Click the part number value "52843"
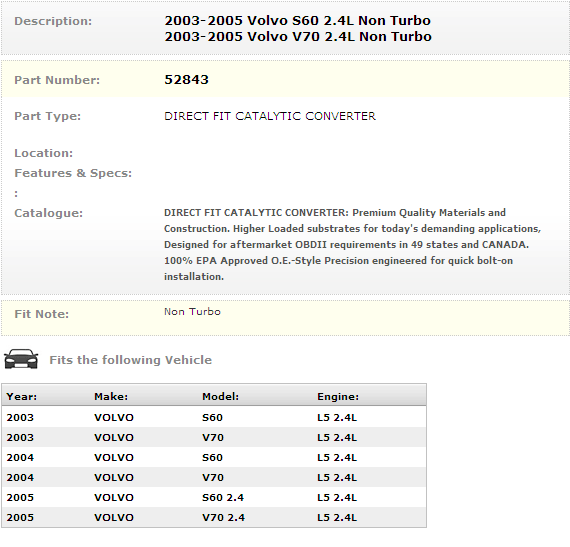Screen dimensions: 570x547 click(186, 80)
